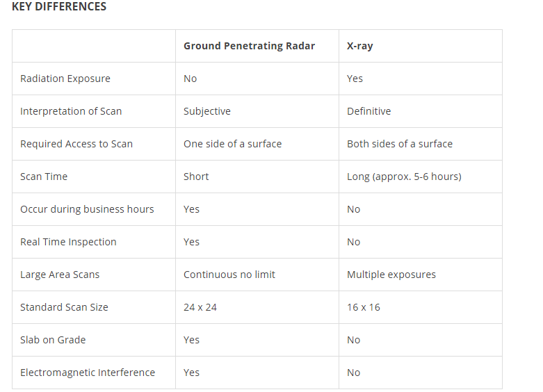Select the Ground Penetrating Radar column header

click(250, 46)
